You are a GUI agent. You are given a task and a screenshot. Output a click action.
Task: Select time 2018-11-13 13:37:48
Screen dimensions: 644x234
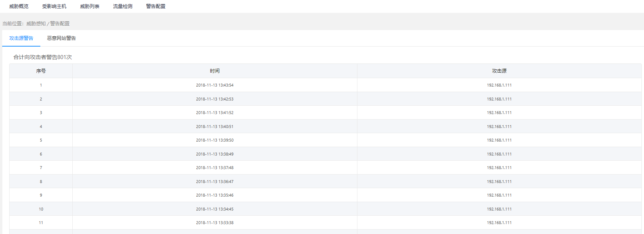click(x=215, y=168)
